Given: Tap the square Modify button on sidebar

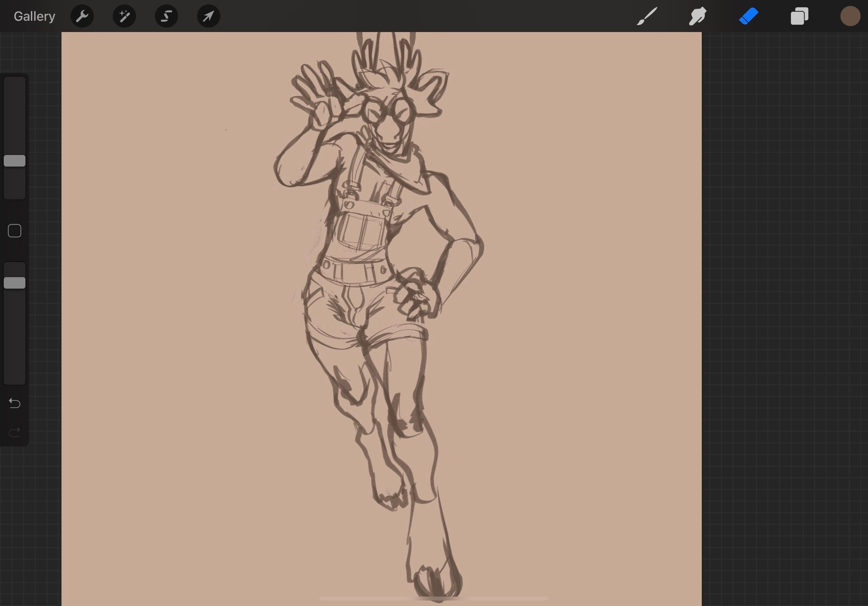Looking at the screenshot, I should click(15, 231).
